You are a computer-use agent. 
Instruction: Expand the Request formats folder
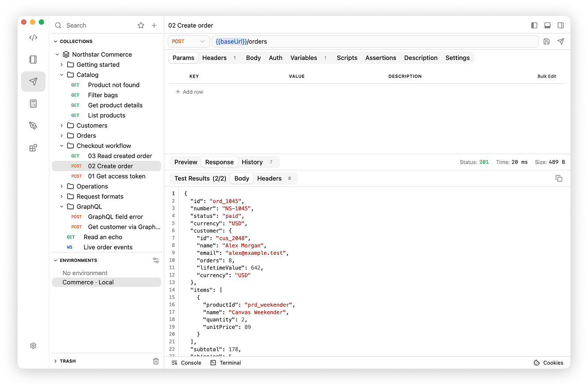62,197
